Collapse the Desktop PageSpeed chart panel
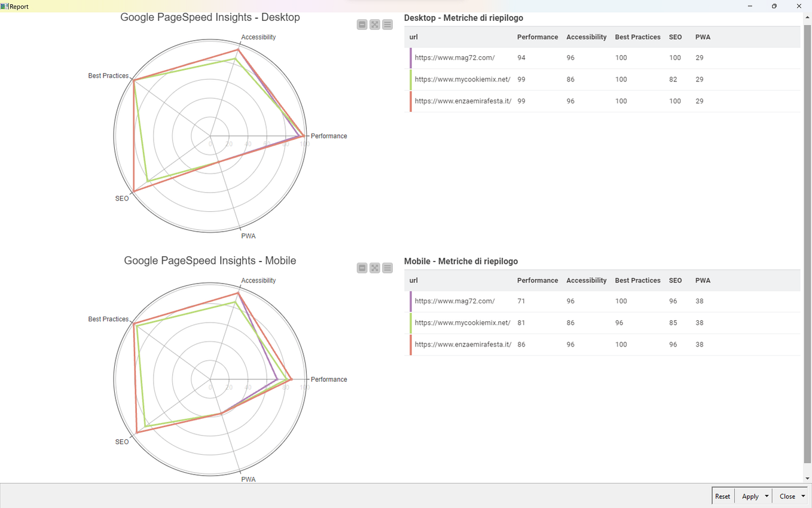The width and height of the screenshot is (812, 508). click(x=362, y=25)
